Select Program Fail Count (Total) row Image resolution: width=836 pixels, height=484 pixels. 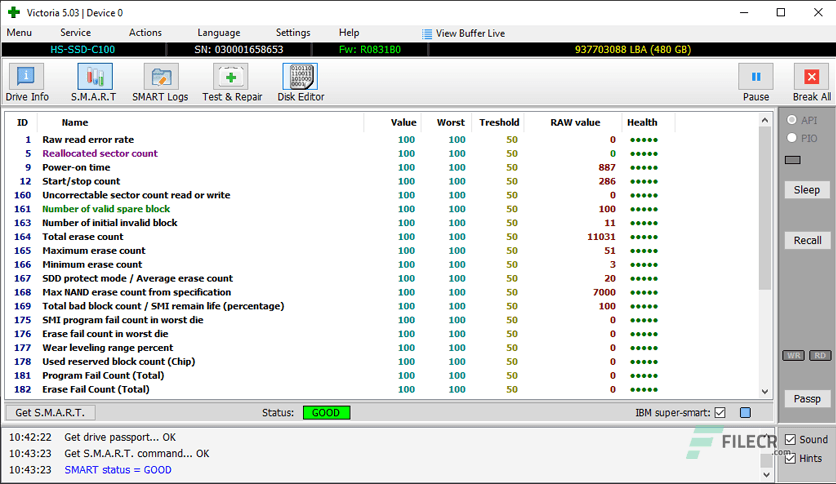381,375
